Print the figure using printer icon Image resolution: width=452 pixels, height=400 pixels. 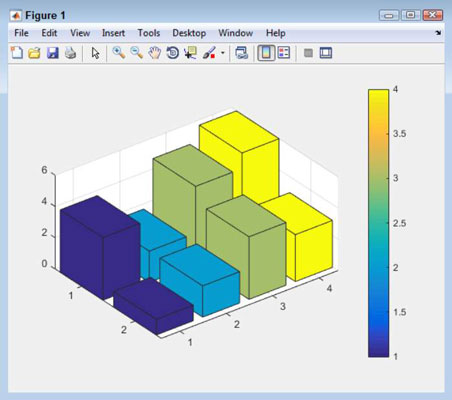[70, 53]
